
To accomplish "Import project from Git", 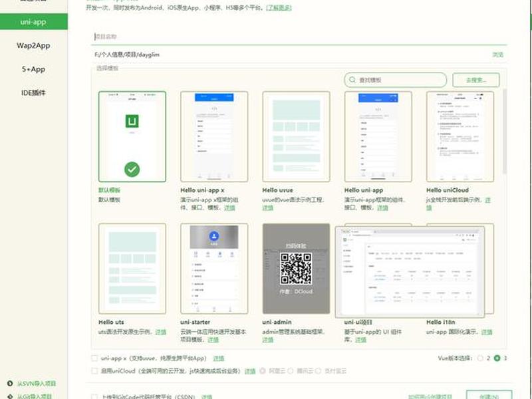I will 35,396.
